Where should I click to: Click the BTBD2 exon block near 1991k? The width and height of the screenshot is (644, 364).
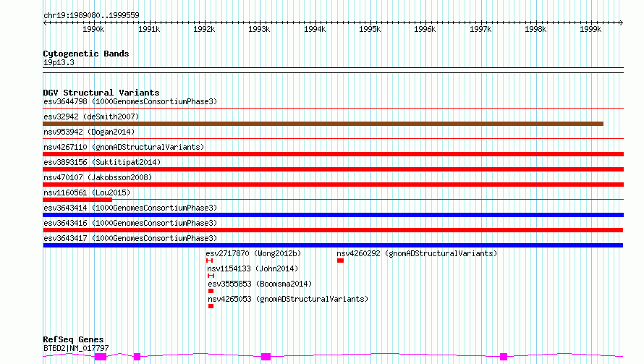(137, 357)
